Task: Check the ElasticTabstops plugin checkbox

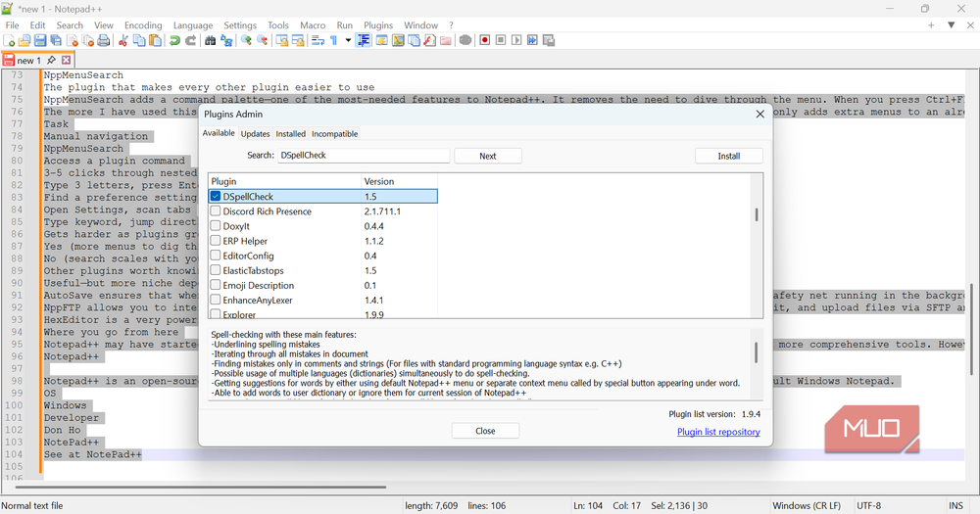Action: pos(216,270)
